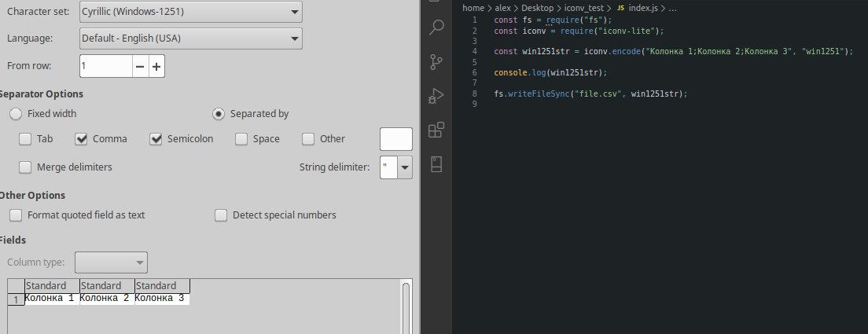Enable Format quoted field as text
This screenshot has height=334, width=868.
coord(16,215)
